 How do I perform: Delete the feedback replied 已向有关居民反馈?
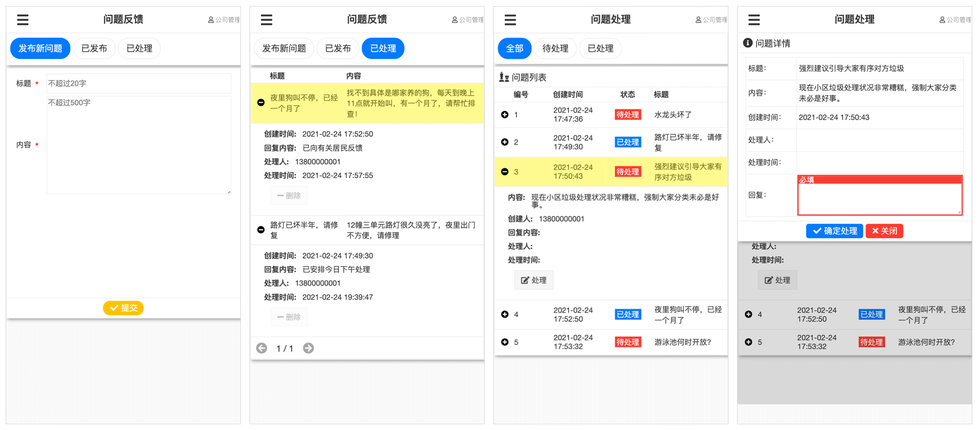289,196
